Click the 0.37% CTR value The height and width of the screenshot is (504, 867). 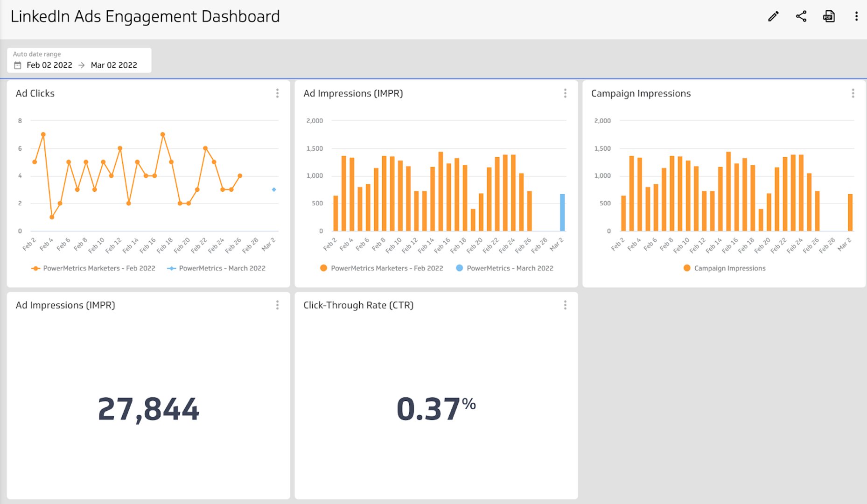click(x=435, y=408)
